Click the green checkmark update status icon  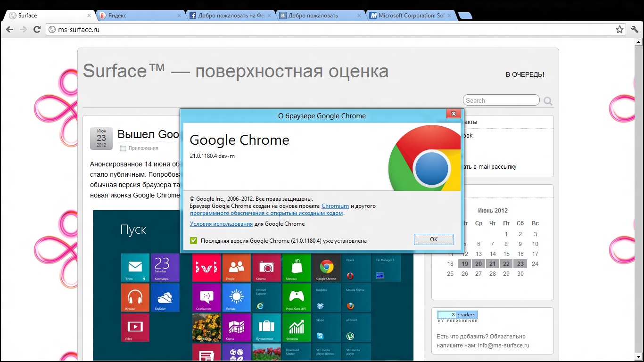pos(193,240)
